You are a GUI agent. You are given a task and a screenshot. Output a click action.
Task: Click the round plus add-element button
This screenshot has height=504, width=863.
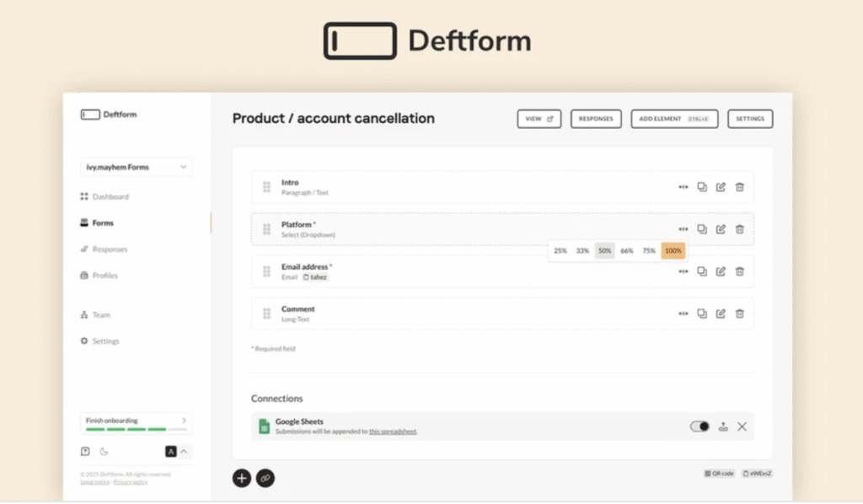point(242,478)
